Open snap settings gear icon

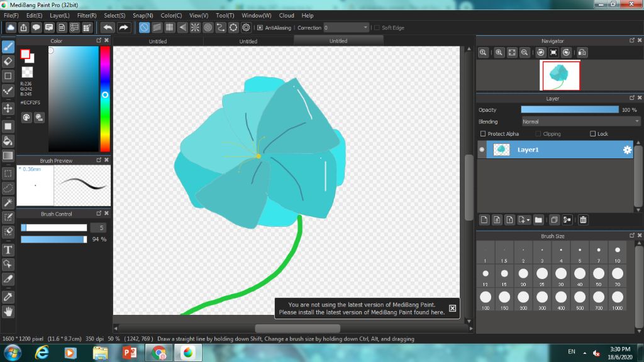[246, 28]
